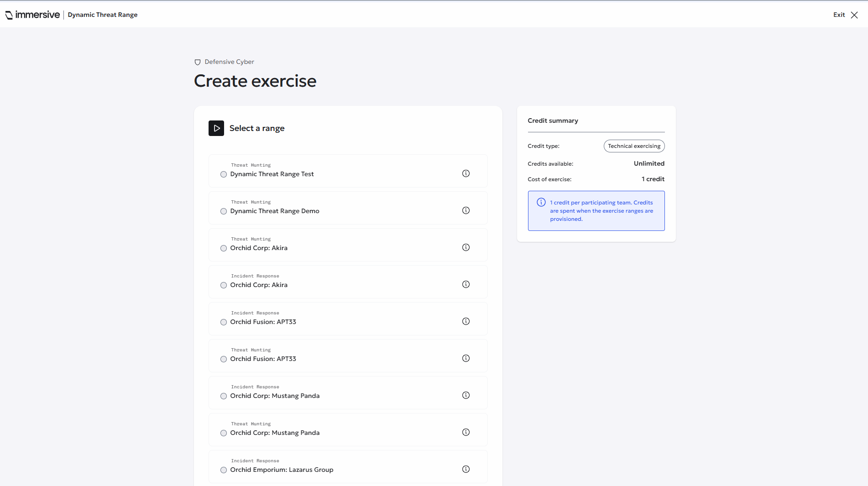Click the Defensive Cyber breadcrumb label

tap(229, 62)
